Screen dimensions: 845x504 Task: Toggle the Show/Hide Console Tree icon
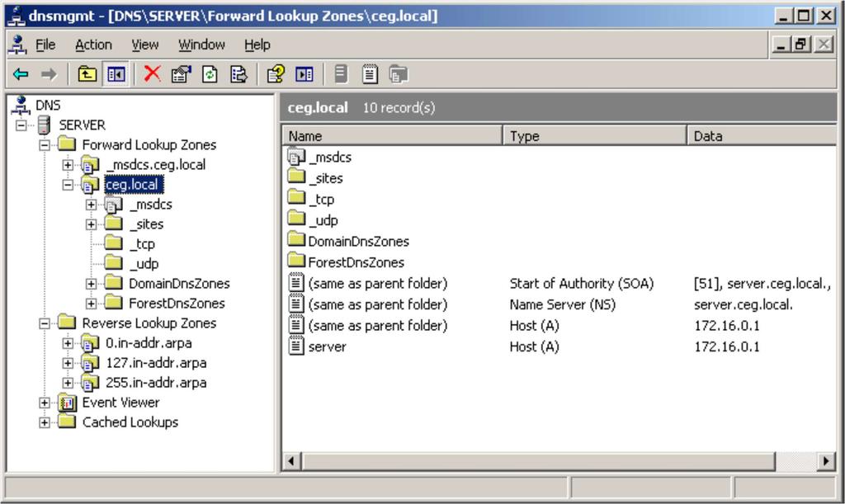(x=116, y=74)
